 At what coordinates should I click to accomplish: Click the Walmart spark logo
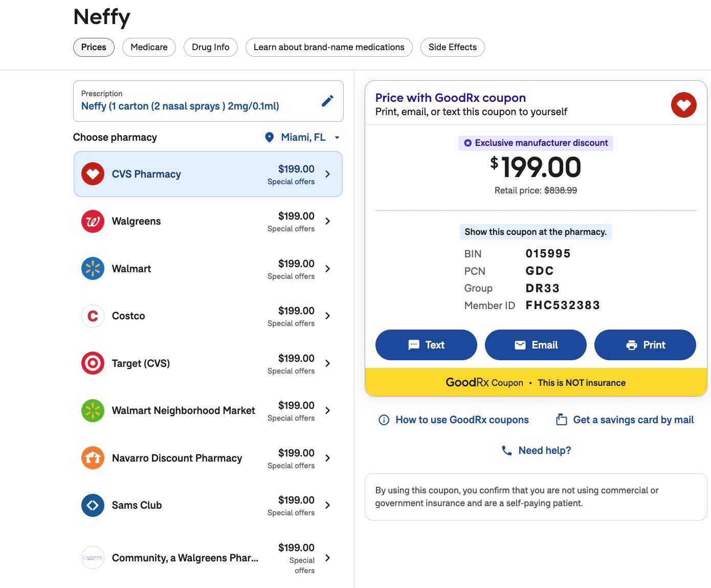tap(93, 268)
